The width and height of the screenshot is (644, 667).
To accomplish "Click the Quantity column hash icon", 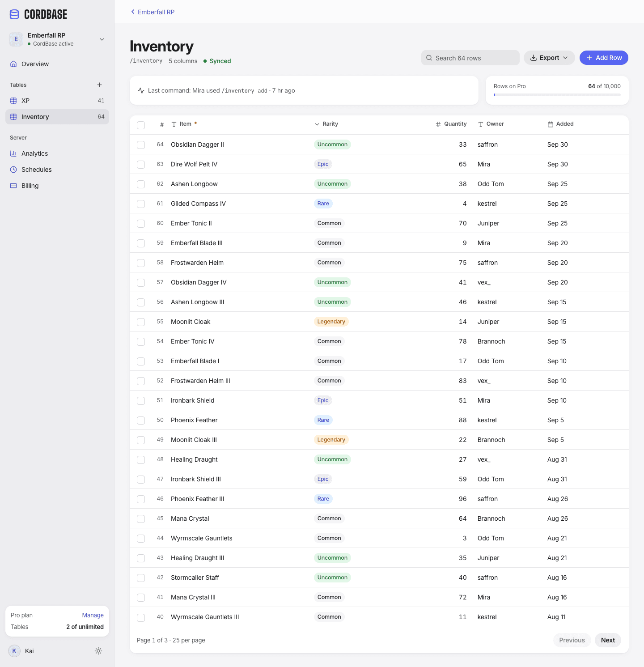I will point(438,124).
